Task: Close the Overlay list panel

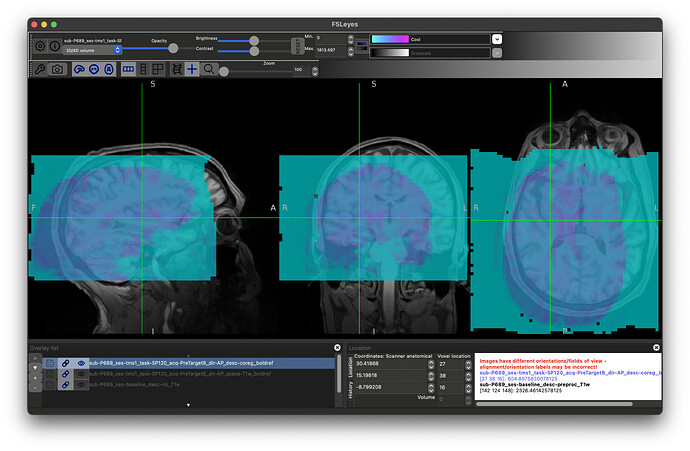Action: (x=337, y=348)
